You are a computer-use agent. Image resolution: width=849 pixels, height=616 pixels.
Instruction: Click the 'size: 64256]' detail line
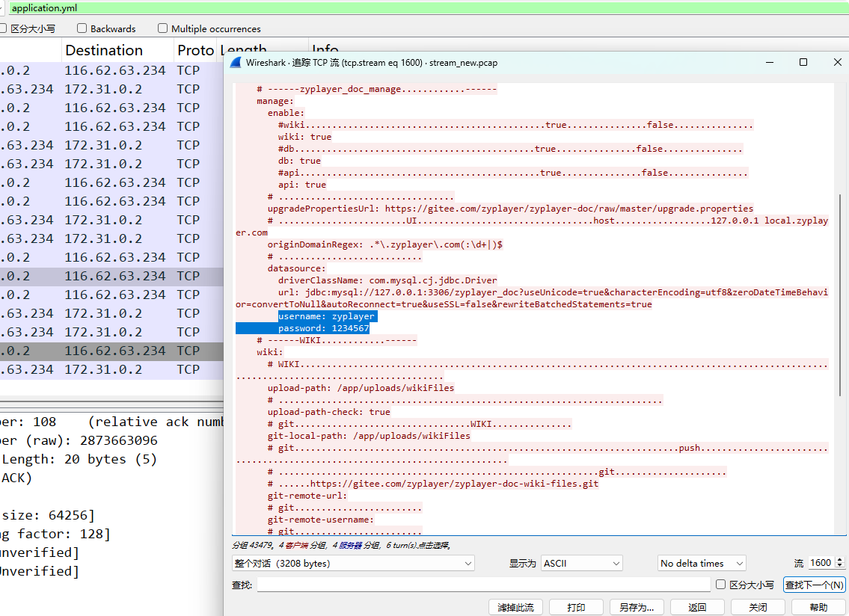pos(48,515)
